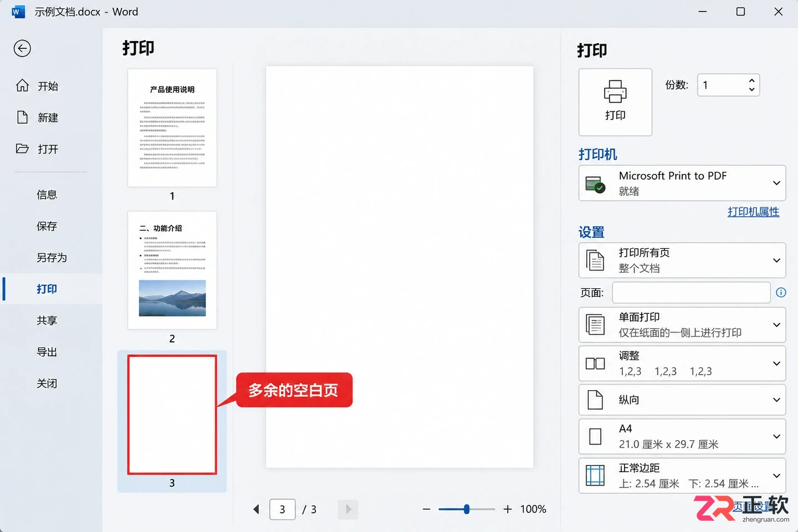Image resolution: width=798 pixels, height=532 pixels.
Task: Minimize the Word window
Action: click(x=703, y=12)
